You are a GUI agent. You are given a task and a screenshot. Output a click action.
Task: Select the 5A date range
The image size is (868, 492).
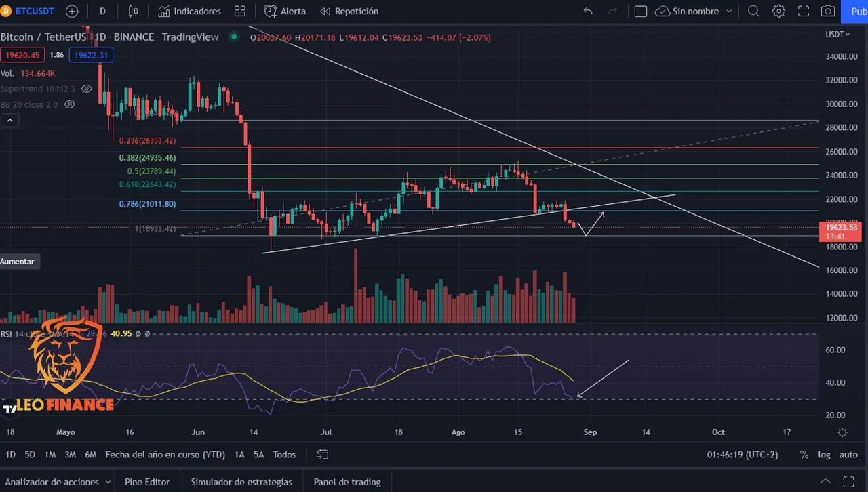pyautogui.click(x=259, y=455)
